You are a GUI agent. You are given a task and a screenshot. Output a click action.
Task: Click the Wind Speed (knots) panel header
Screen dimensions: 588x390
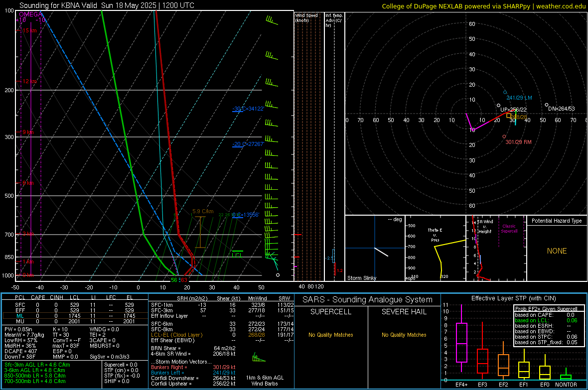pyautogui.click(x=306, y=17)
